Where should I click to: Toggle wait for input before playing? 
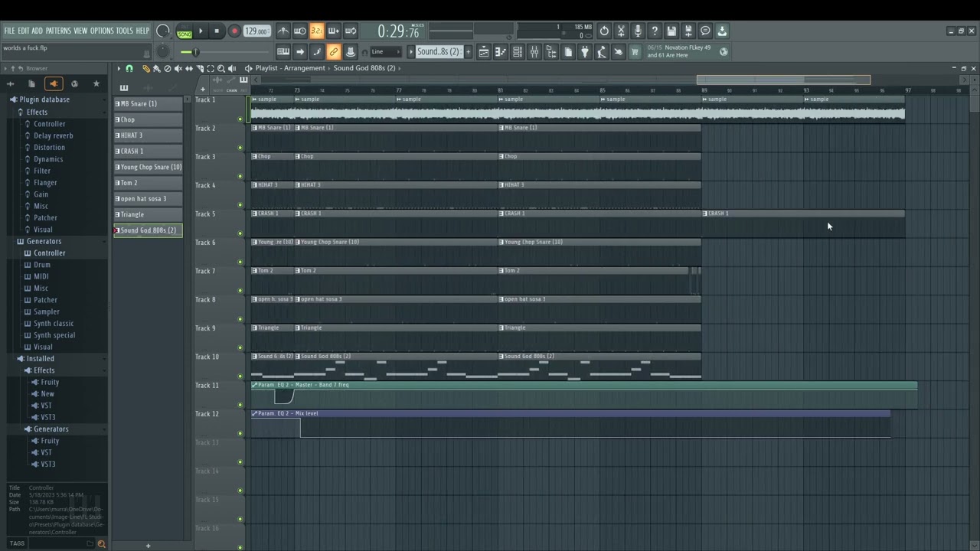click(300, 31)
